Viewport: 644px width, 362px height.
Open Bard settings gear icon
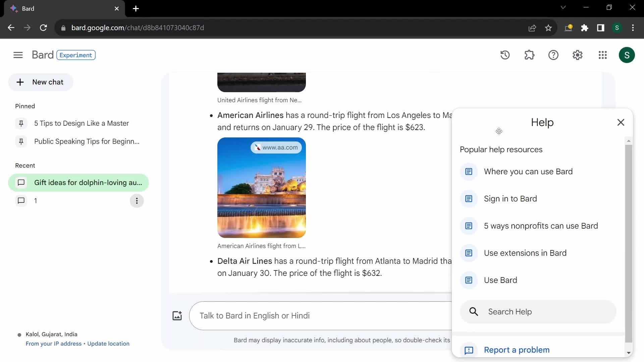click(578, 55)
